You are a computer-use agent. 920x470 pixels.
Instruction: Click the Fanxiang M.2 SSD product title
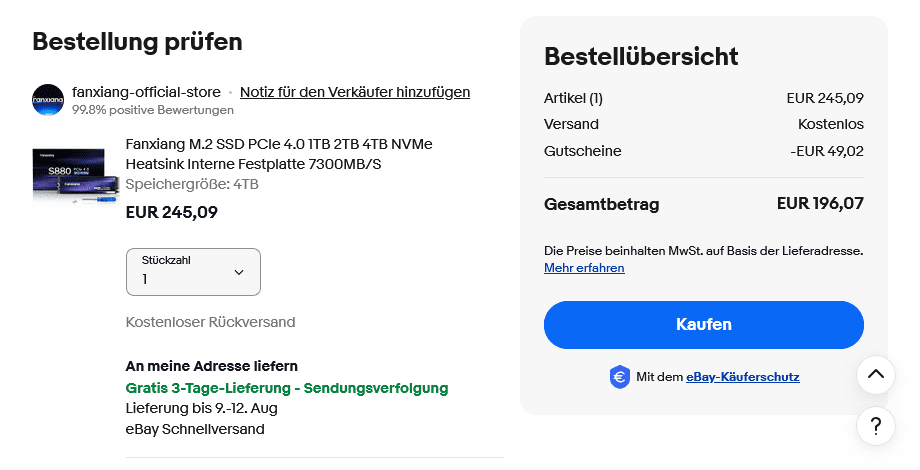click(x=279, y=154)
